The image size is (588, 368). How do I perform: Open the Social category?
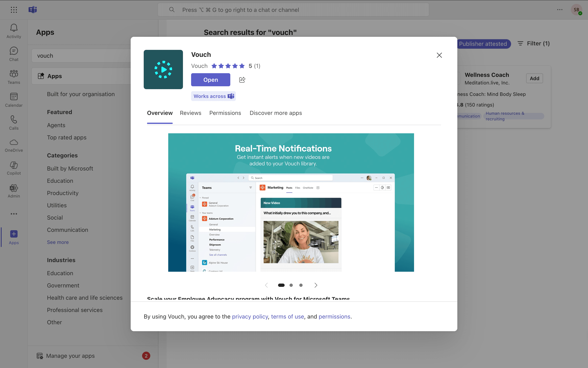tap(55, 218)
